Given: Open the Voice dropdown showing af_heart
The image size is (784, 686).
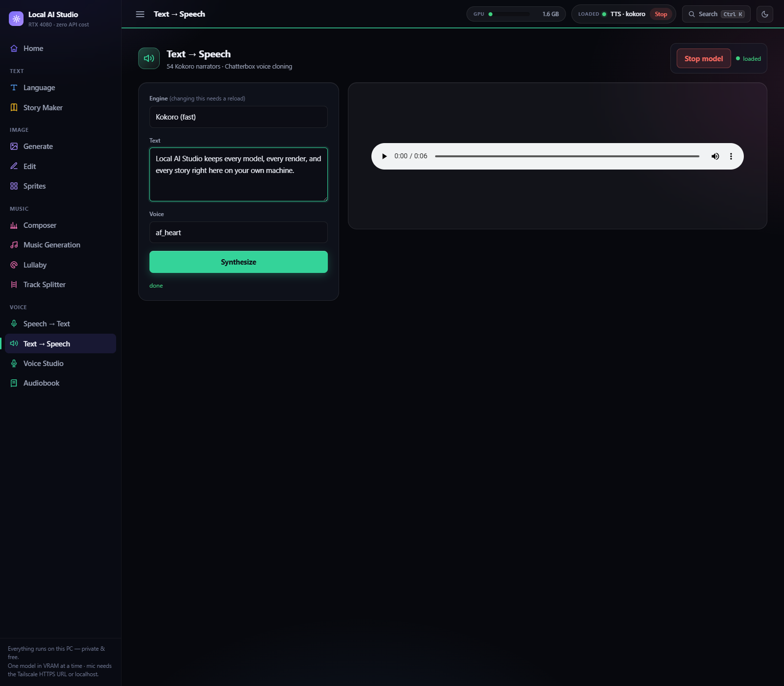Looking at the screenshot, I should (239, 232).
